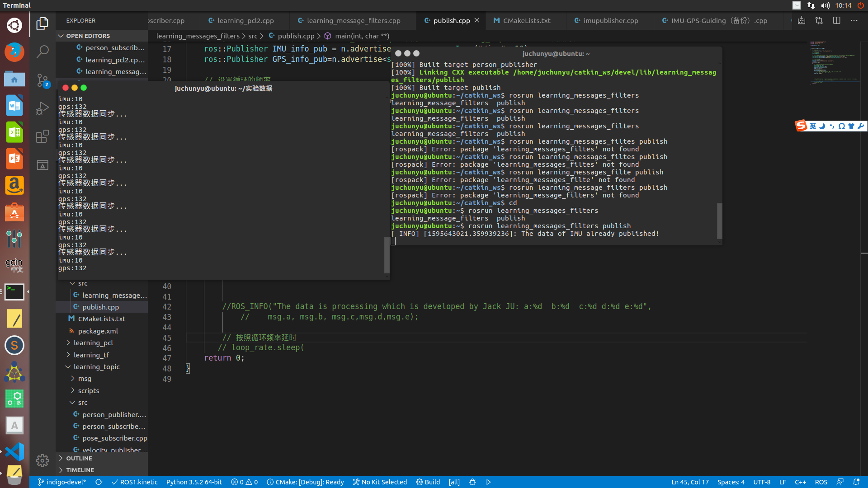Viewport: 868px width, 488px height.
Task: Open Run and Debug view icon
Action: [x=42, y=108]
